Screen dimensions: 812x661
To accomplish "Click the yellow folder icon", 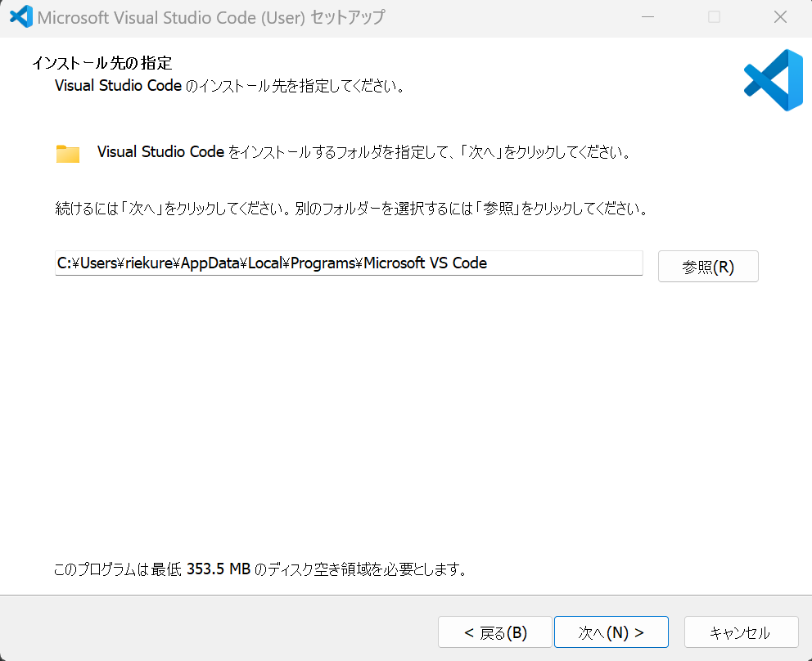I will 68,154.
